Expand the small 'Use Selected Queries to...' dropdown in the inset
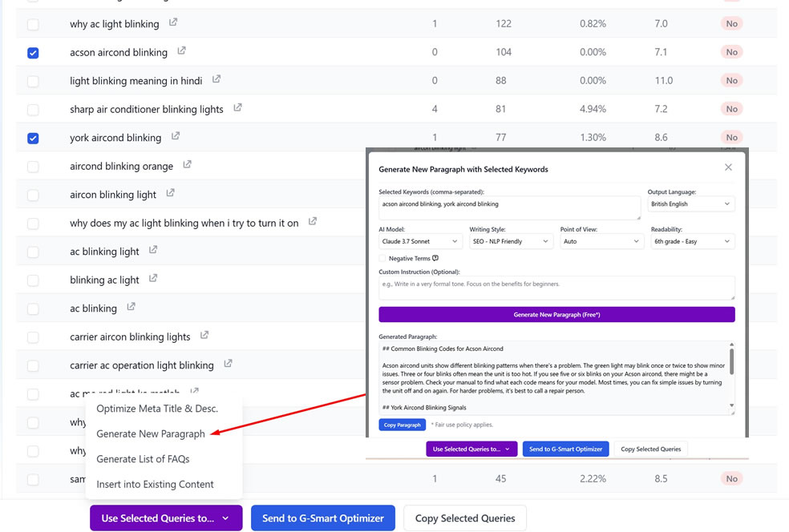 pyautogui.click(x=471, y=449)
